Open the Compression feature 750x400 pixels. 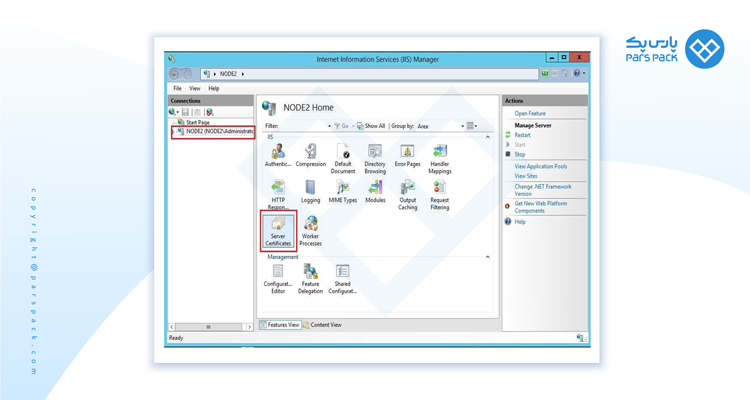(x=310, y=156)
